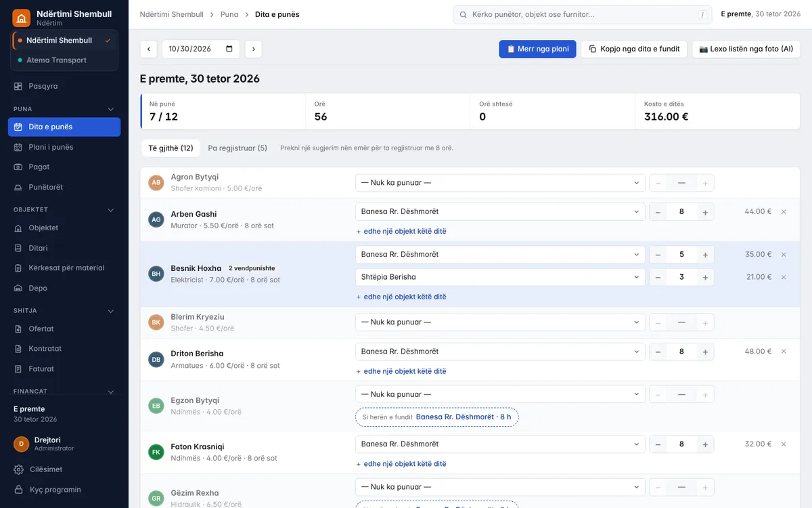Image resolution: width=812 pixels, height=508 pixels.
Task: Open object dropdown for Agron Bytyqi
Action: coord(500,183)
